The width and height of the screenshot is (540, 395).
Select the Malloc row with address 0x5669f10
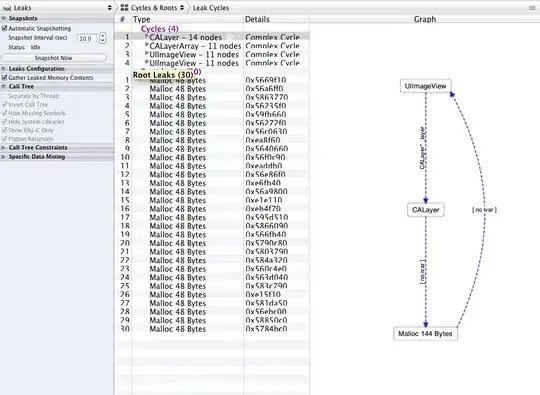click(212, 80)
